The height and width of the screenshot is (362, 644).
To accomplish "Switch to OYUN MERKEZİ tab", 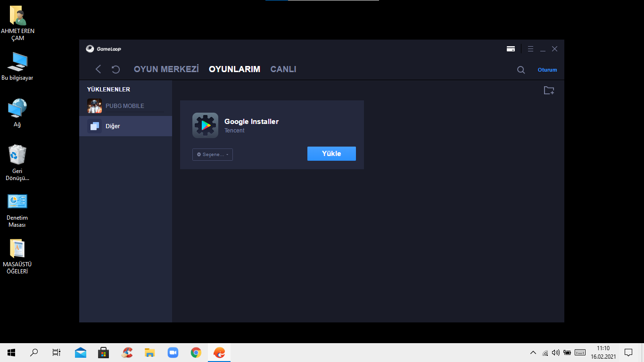I will click(166, 69).
